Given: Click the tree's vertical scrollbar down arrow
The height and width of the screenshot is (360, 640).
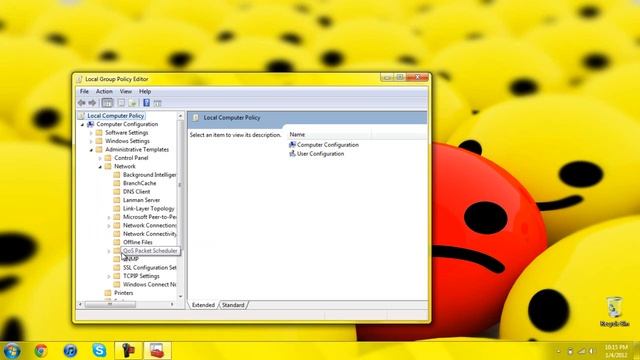Looking at the screenshot, I should 180,296.
